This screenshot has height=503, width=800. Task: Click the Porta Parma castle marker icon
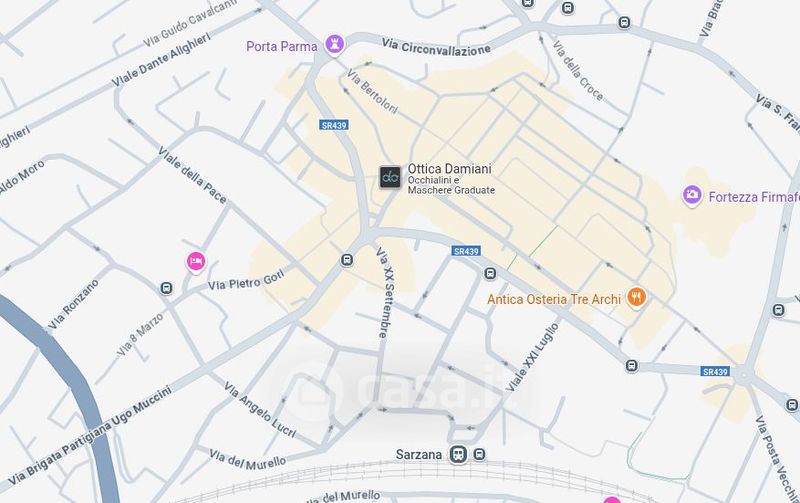335,45
